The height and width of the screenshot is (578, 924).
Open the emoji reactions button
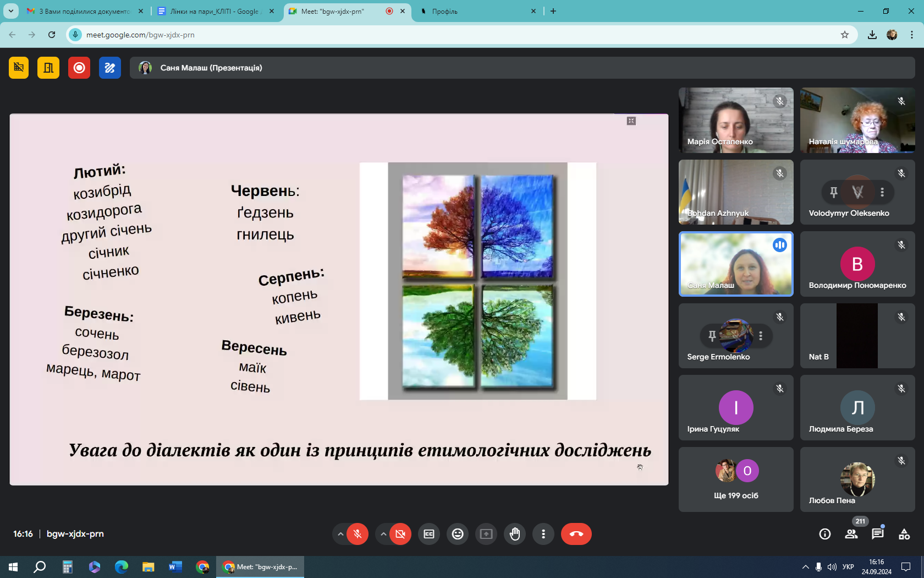click(x=458, y=534)
